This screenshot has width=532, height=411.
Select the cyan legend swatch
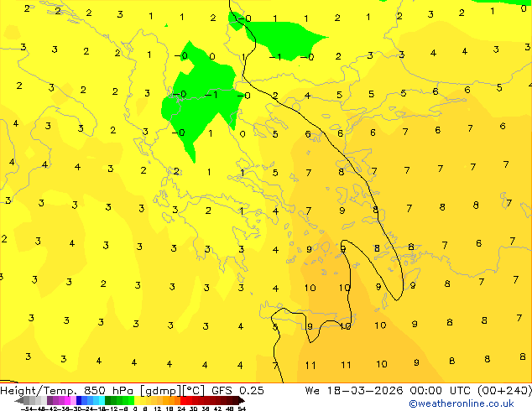pyautogui.click(x=102, y=400)
